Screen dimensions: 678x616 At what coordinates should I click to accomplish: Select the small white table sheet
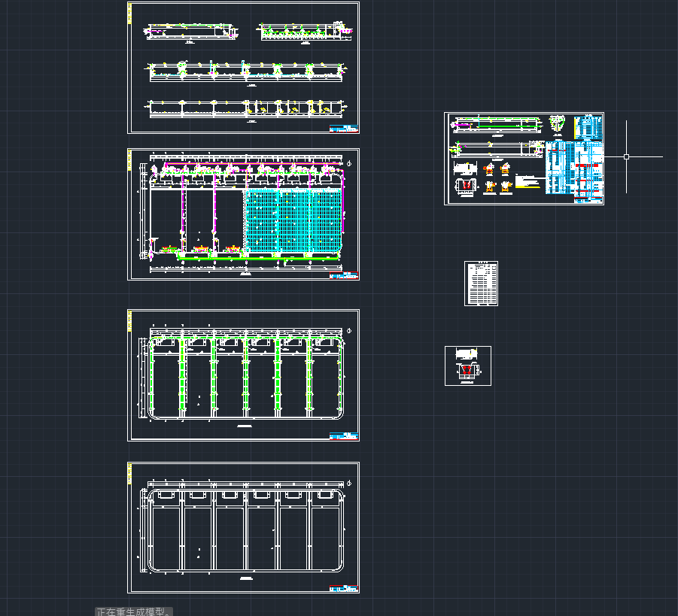(x=481, y=284)
